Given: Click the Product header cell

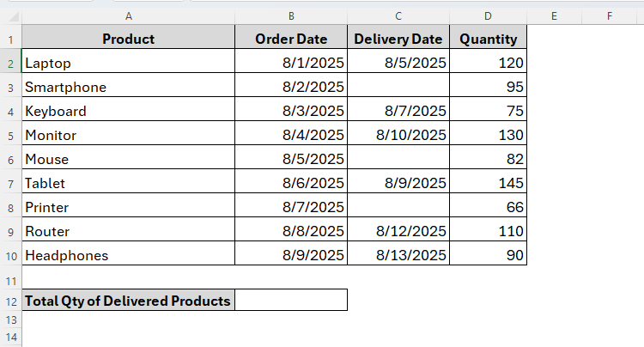Looking at the screenshot, I should point(128,39).
